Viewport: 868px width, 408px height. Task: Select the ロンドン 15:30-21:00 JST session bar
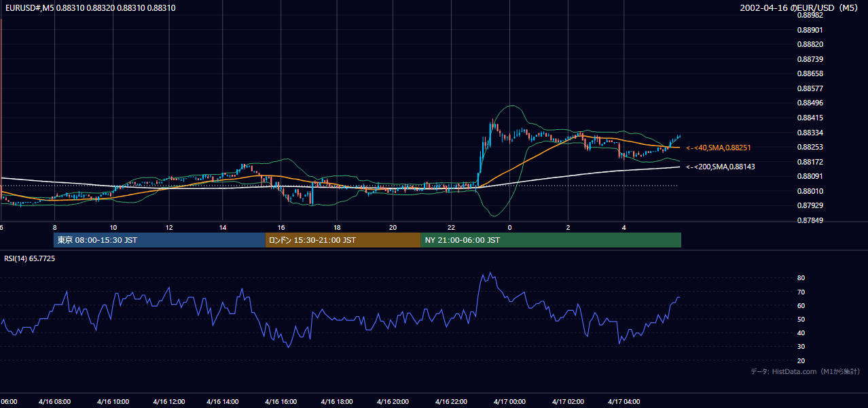(343, 240)
